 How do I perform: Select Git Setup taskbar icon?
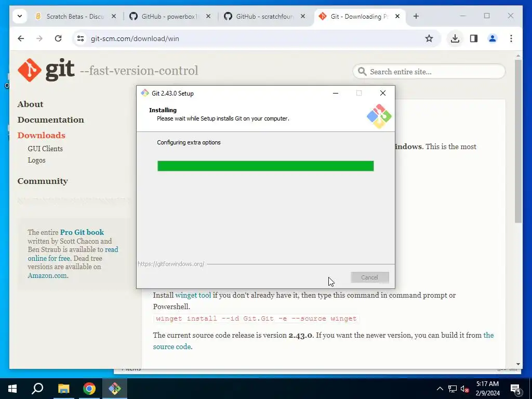(x=115, y=389)
